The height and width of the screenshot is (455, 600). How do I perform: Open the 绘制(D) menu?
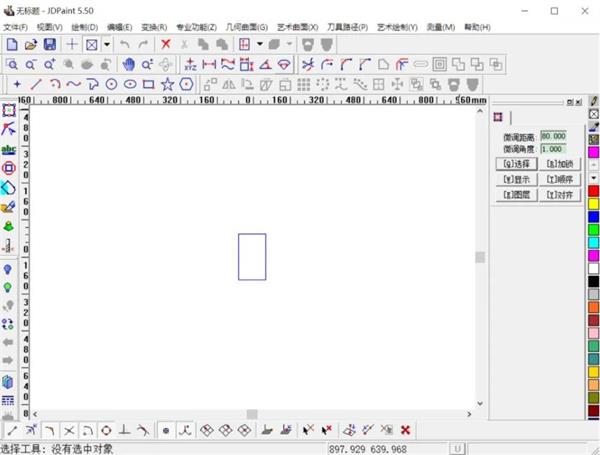(x=85, y=27)
